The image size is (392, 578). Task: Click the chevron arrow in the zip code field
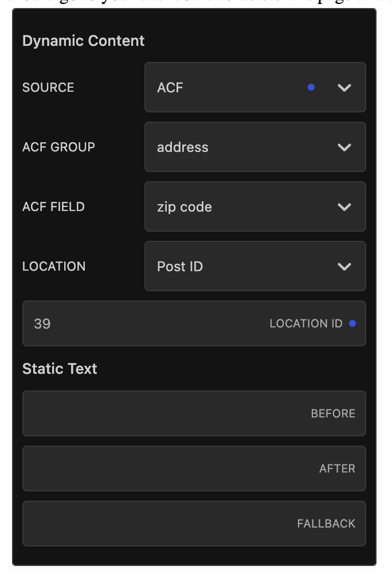tap(344, 207)
